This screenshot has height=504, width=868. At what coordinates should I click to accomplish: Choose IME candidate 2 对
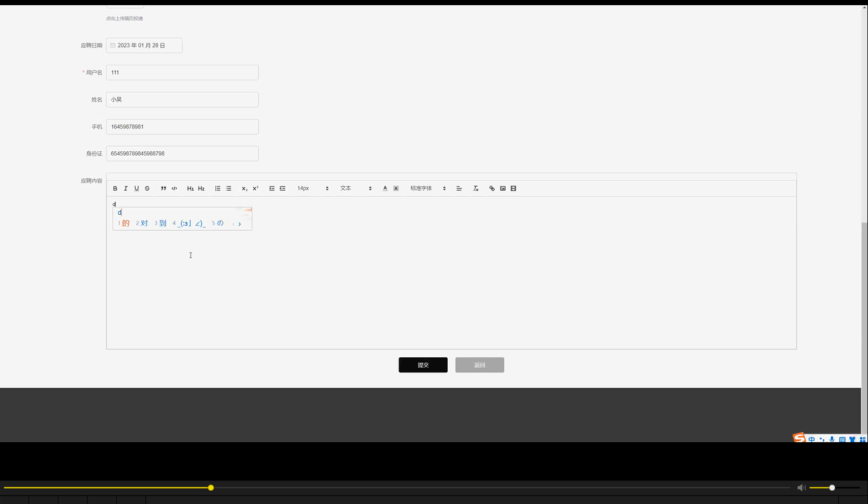pyautogui.click(x=142, y=223)
